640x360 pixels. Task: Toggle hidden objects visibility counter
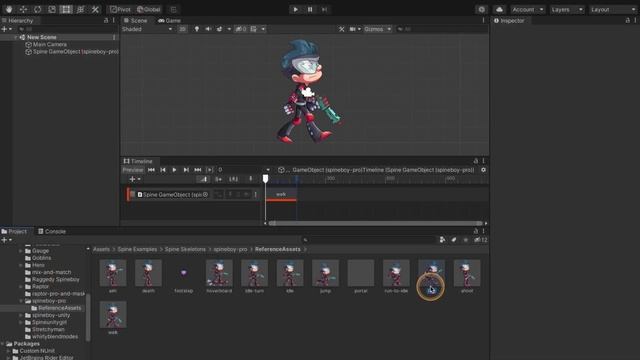(x=241, y=29)
